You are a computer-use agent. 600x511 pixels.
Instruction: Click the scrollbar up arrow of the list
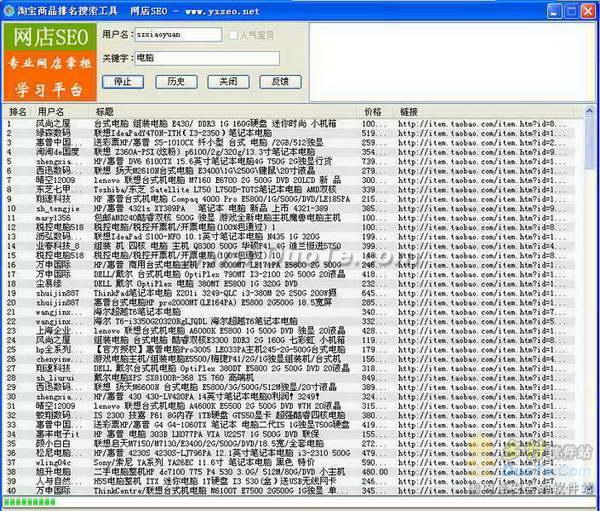589,111
